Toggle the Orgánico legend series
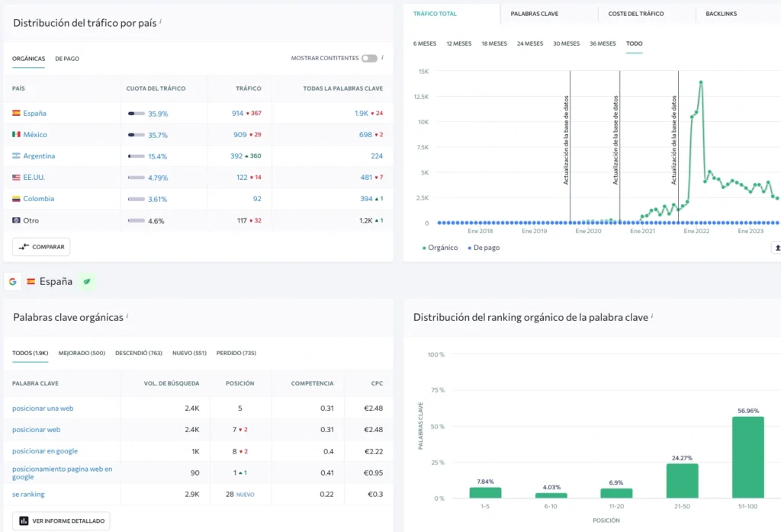The height and width of the screenshot is (532, 781). 440,248
